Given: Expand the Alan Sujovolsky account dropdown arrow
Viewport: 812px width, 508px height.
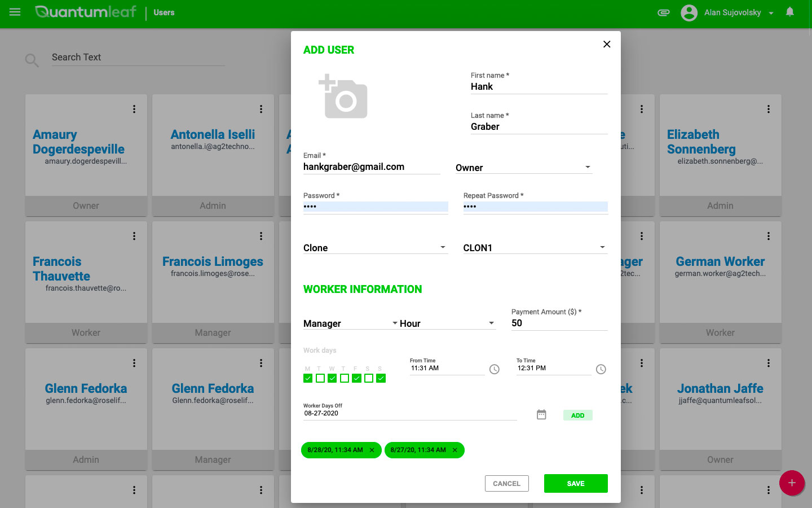Looking at the screenshot, I should pyautogui.click(x=771, y=13).
